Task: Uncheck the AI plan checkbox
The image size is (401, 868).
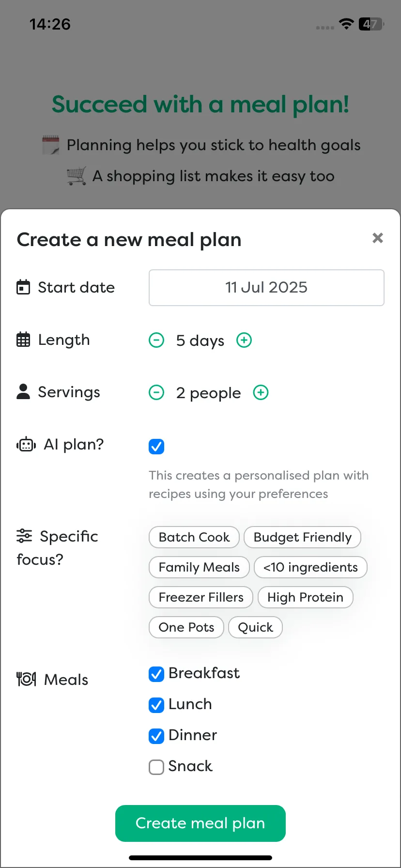Action: coord(156,446)
